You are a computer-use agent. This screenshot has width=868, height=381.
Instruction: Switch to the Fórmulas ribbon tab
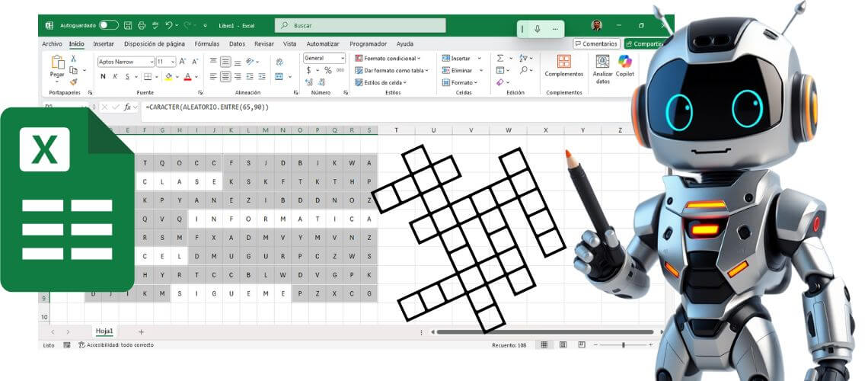pyautogui.click(x=206, y=44)
